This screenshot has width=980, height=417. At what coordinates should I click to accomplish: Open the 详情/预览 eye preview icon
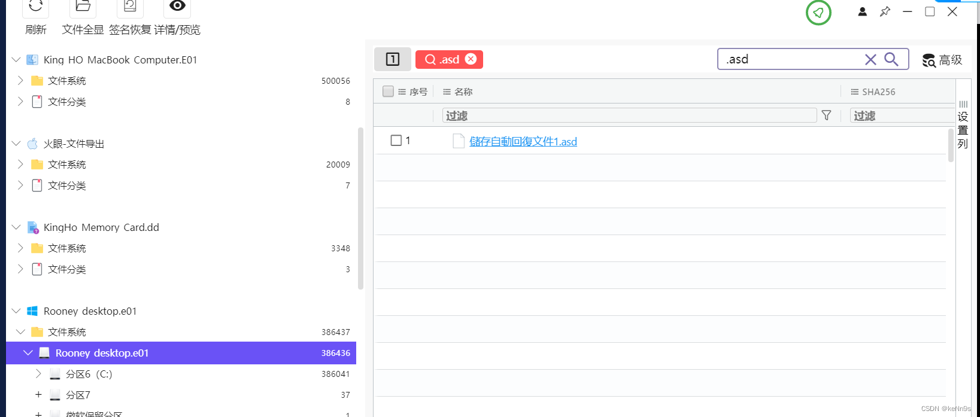pos(177,7)
